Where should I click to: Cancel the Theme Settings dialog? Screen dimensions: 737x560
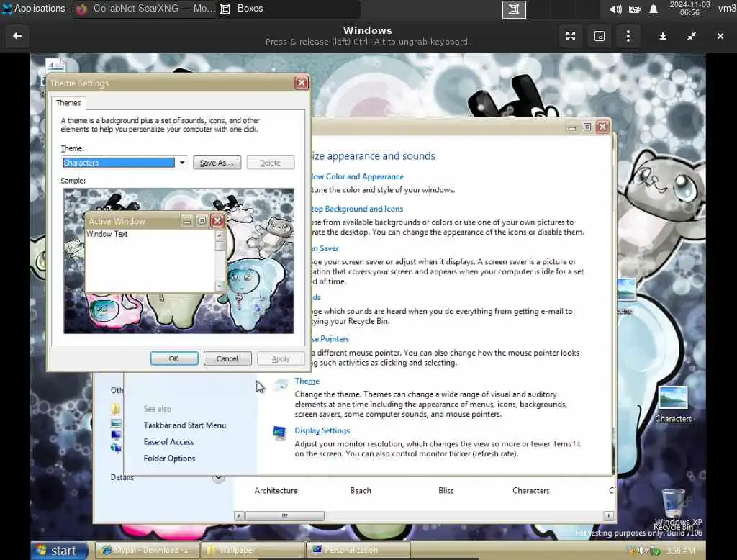pyautogui.click(x=227, y=358)
